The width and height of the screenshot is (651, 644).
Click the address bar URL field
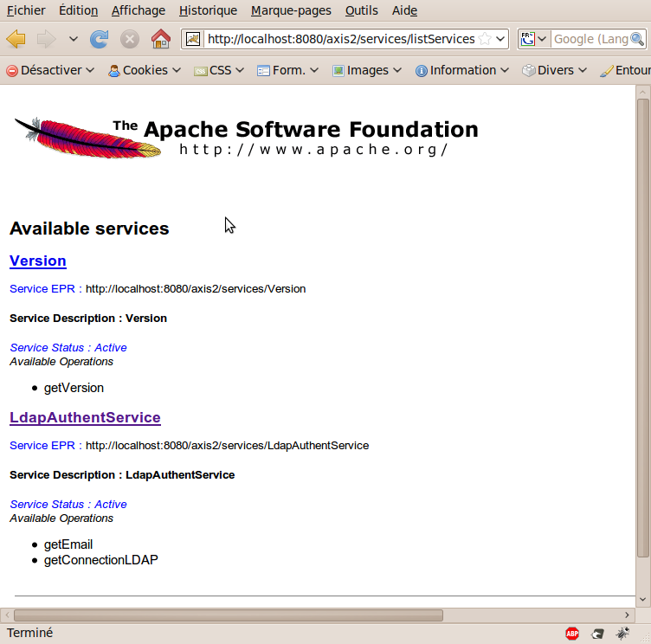pos(341,39)
